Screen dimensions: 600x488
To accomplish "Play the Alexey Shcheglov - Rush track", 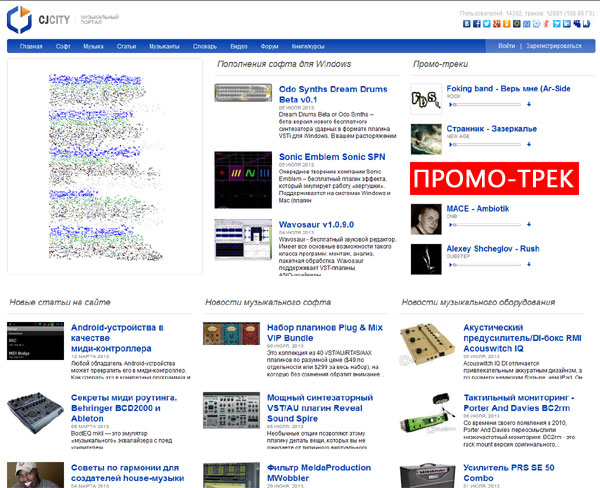I will (451, 264).
